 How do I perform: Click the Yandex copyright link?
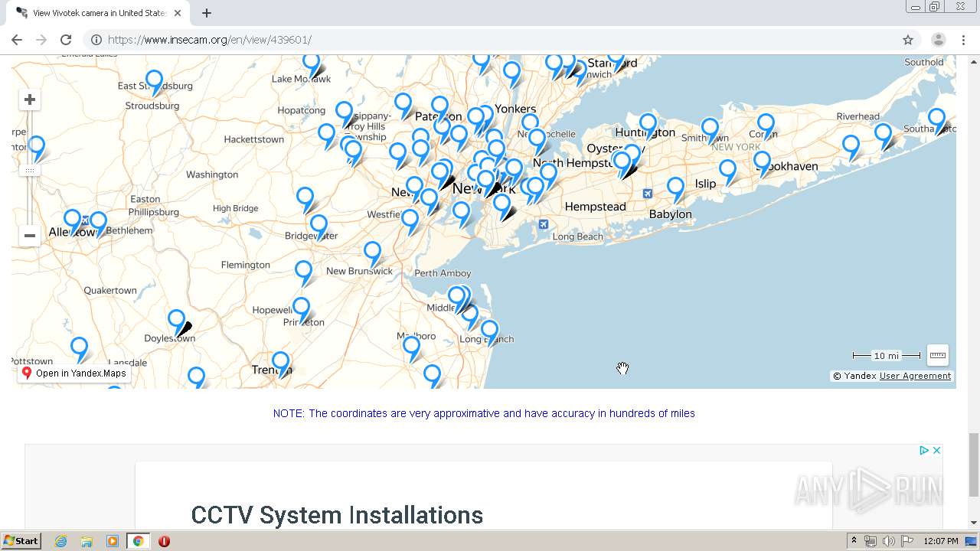854,376
